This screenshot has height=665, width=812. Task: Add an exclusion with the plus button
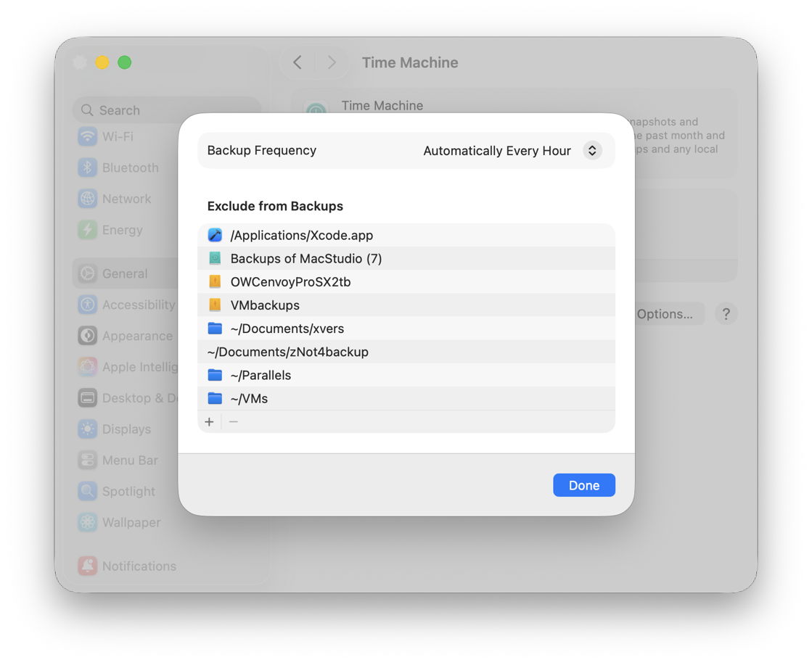pyautogui.click(x=209, y=422)
